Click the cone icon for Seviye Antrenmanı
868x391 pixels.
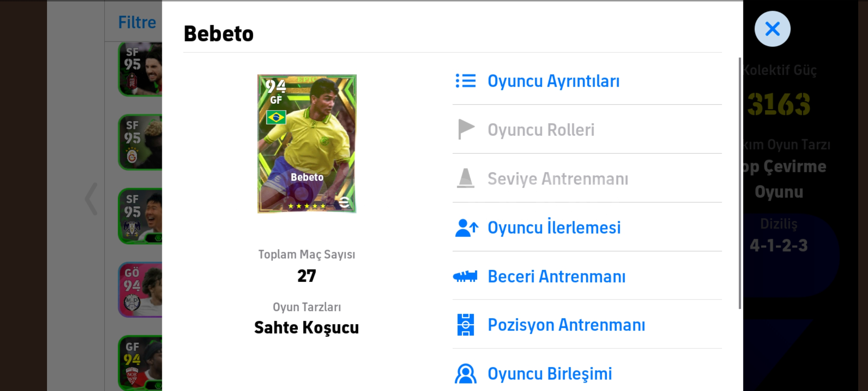point(465,178)
